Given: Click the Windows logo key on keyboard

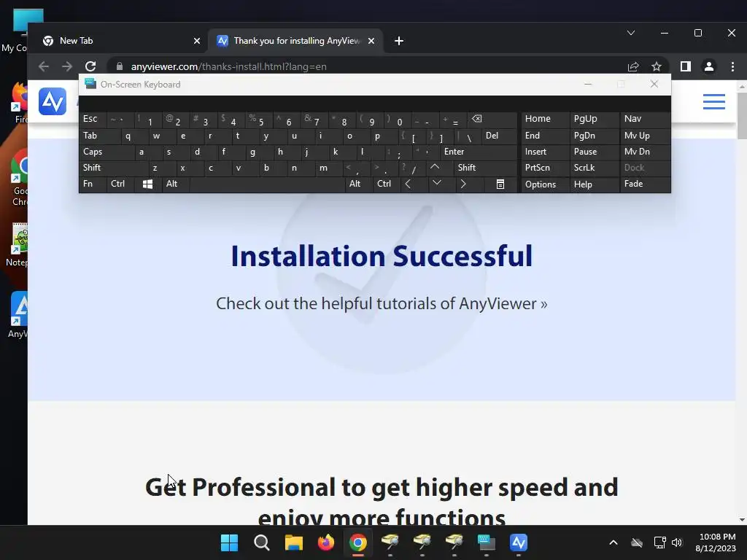Looking at the screenshot, I should (x=147, y=184).
